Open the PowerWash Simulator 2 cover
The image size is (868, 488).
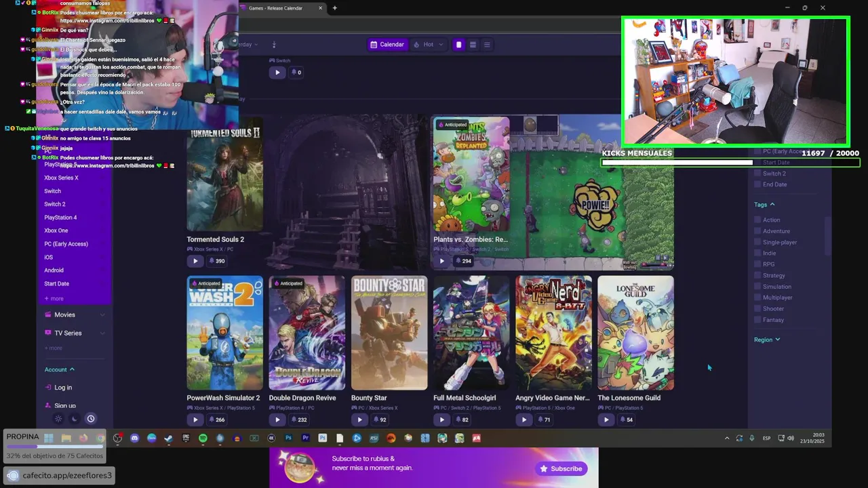pyautogui.click(x=224, y=333)
